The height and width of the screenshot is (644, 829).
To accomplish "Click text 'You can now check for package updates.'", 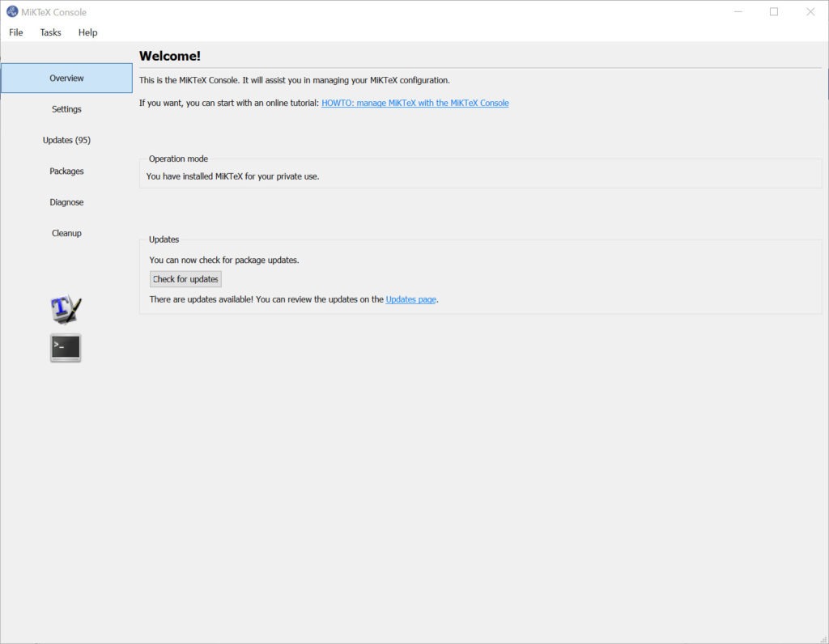I will (224, 260).
